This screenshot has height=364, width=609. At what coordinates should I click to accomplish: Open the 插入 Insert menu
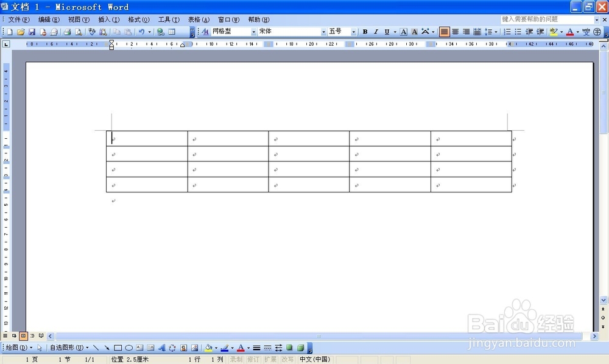tap(108, 19)
